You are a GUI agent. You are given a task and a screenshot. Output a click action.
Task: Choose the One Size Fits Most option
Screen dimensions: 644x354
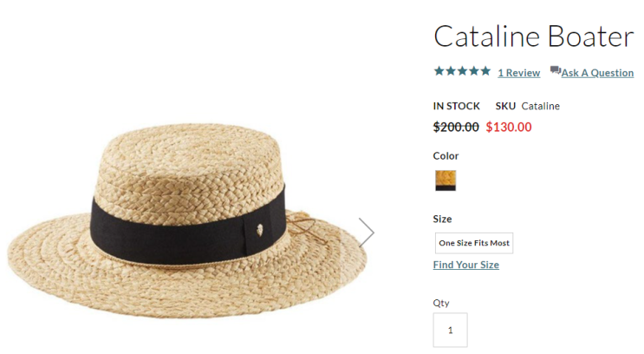click(x=473, y=243)
